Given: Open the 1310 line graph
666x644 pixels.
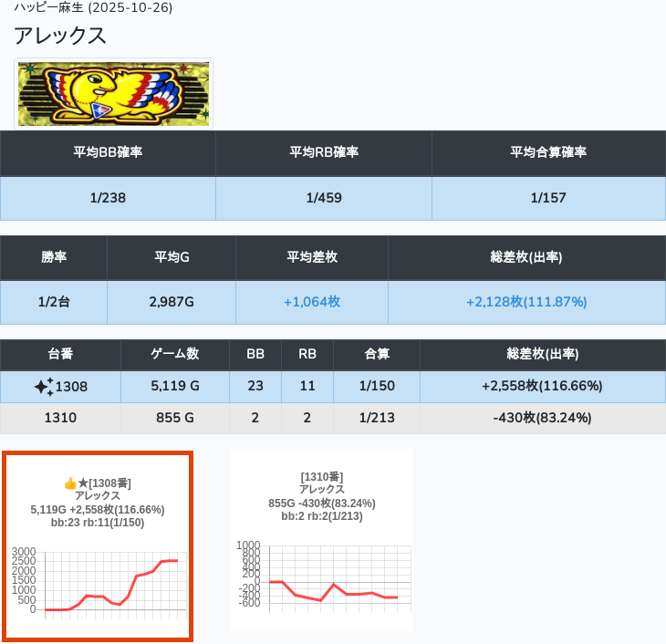Looking at the screenshot, I should [x=322, y=577].
